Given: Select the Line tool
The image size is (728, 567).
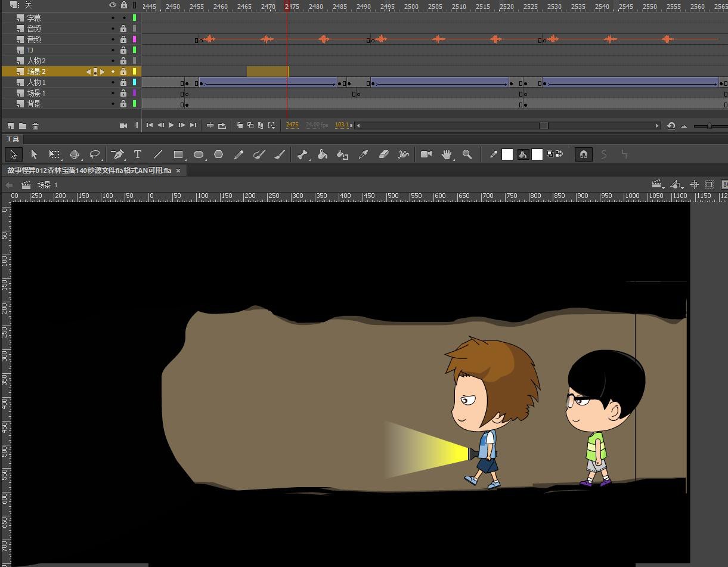Looking at the screenshot, I should coord(158,154).
